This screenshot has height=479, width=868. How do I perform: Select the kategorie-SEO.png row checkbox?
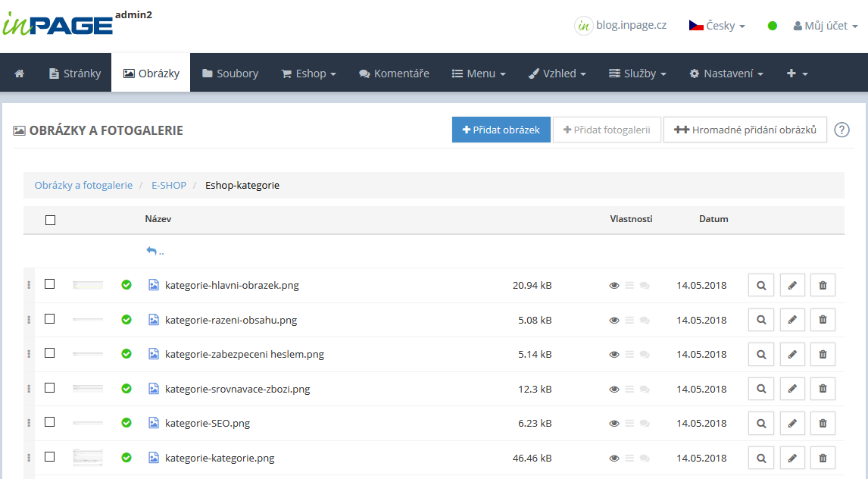coord(50,422)
